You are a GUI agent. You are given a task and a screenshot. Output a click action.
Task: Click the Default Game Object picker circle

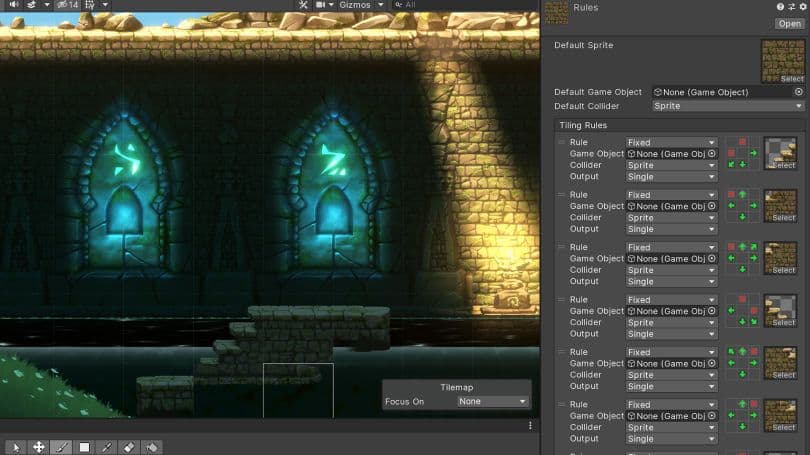799,92
